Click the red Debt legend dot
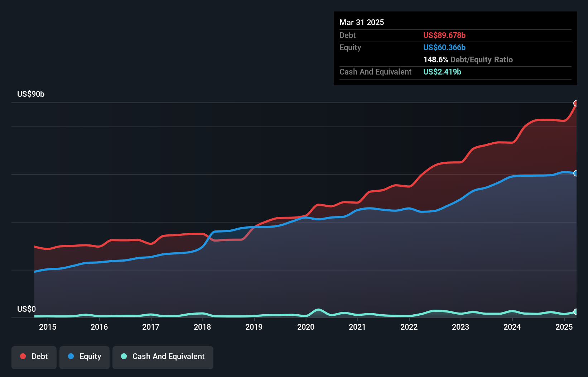The image size is (588, 377). pos(23,356)
